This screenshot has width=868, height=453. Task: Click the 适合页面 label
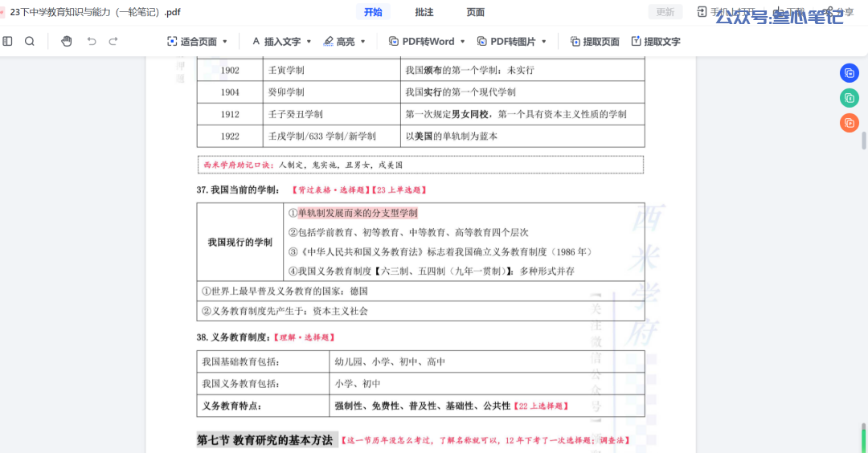point(199,42)
